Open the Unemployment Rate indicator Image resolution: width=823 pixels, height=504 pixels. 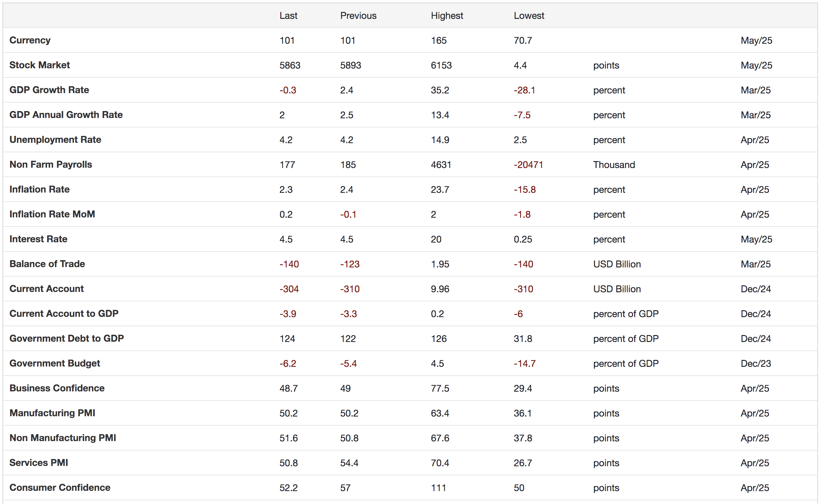coord(55,140)
